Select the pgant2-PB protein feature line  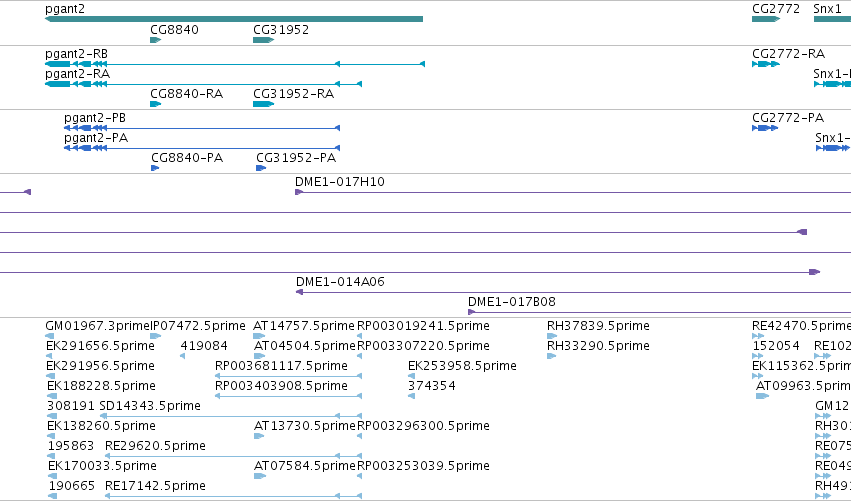[202, 128]
